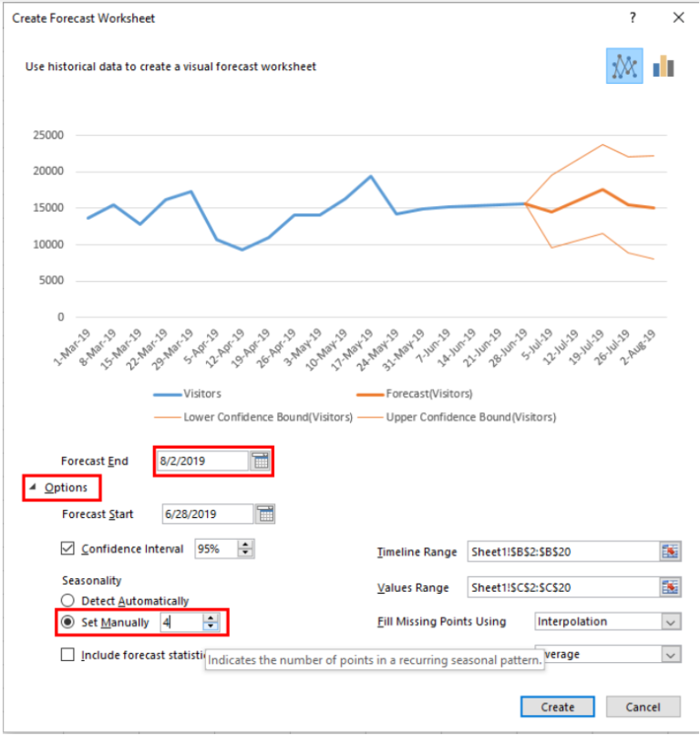Click the Forecast End date field
Screen dimensions: 700x735
point(202,461)
